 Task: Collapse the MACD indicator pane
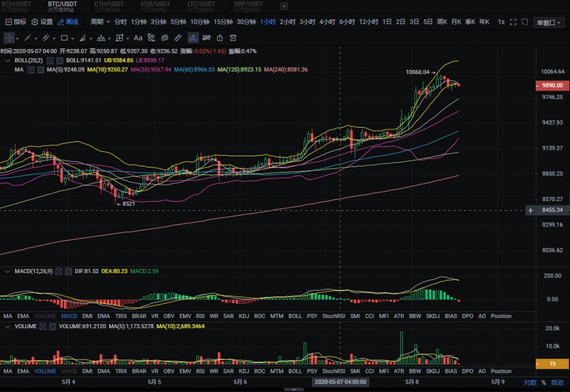[7, 271]
